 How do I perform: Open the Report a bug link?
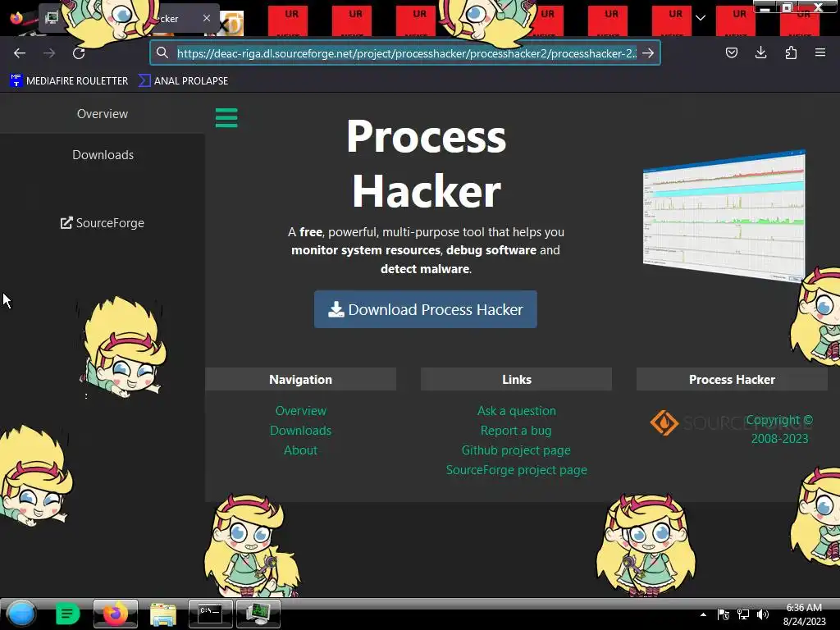click(x=516, y=430)
